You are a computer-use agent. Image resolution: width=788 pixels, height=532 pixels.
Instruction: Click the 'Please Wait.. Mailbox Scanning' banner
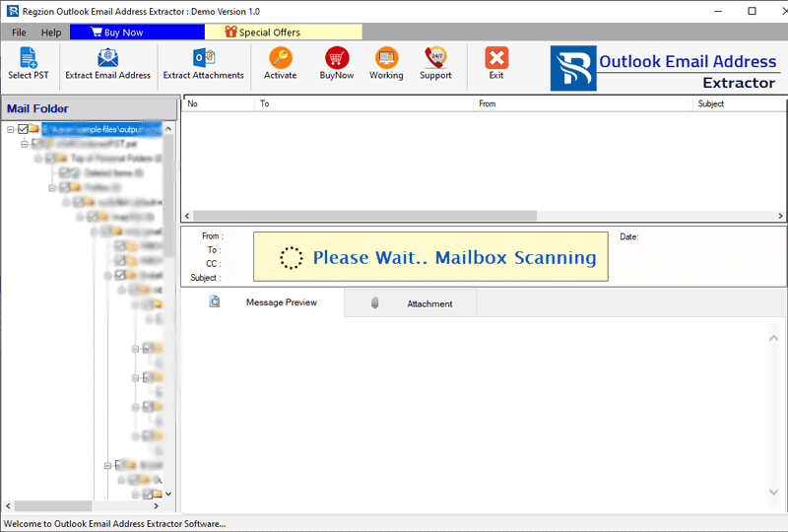tap(430, 256)
